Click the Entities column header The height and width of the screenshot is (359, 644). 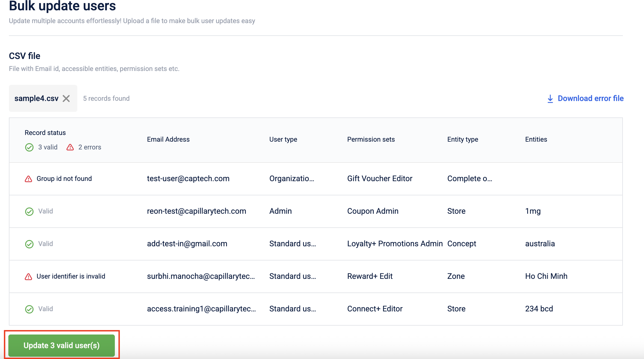point(536,139)
